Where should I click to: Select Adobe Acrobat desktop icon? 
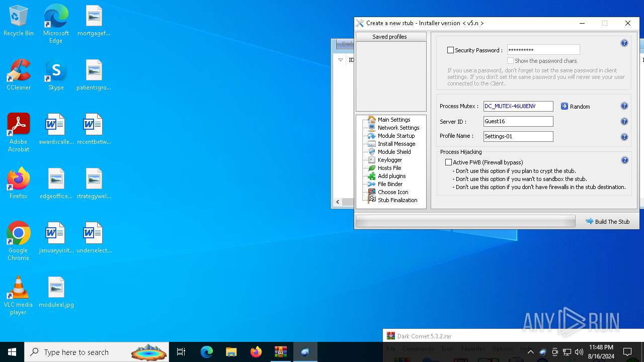coord(19,133)
